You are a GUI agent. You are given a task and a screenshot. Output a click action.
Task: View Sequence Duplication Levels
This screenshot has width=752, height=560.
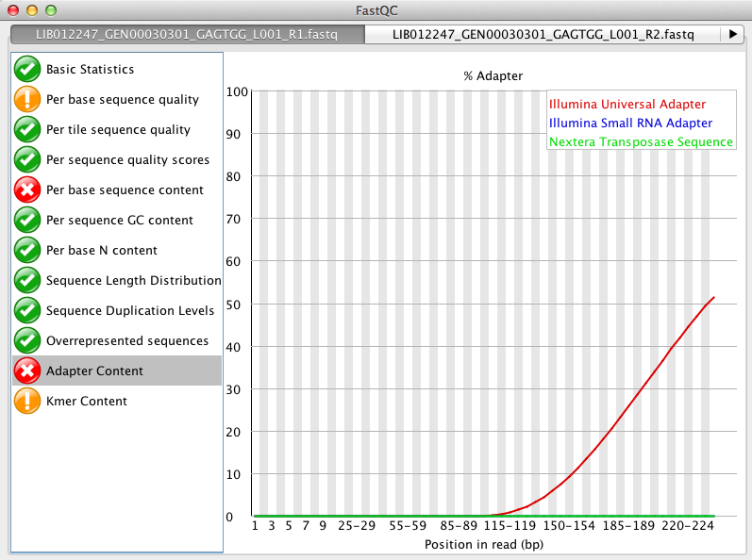click(x=117, y=310)
